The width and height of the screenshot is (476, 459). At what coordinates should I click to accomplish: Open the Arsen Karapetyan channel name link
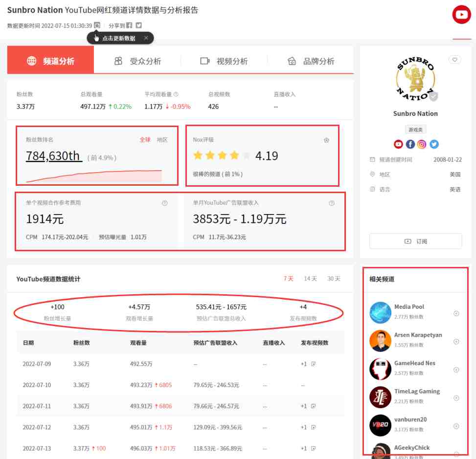coord(418,335)
